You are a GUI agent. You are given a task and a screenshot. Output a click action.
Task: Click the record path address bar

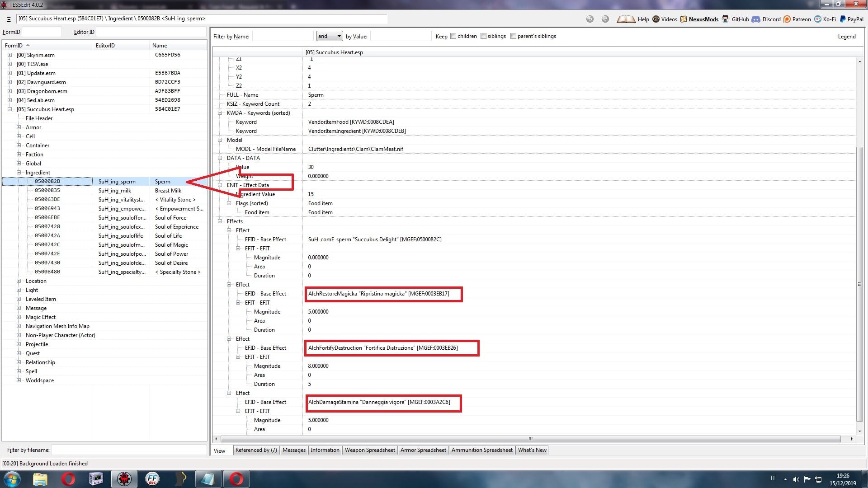point(202,19)
